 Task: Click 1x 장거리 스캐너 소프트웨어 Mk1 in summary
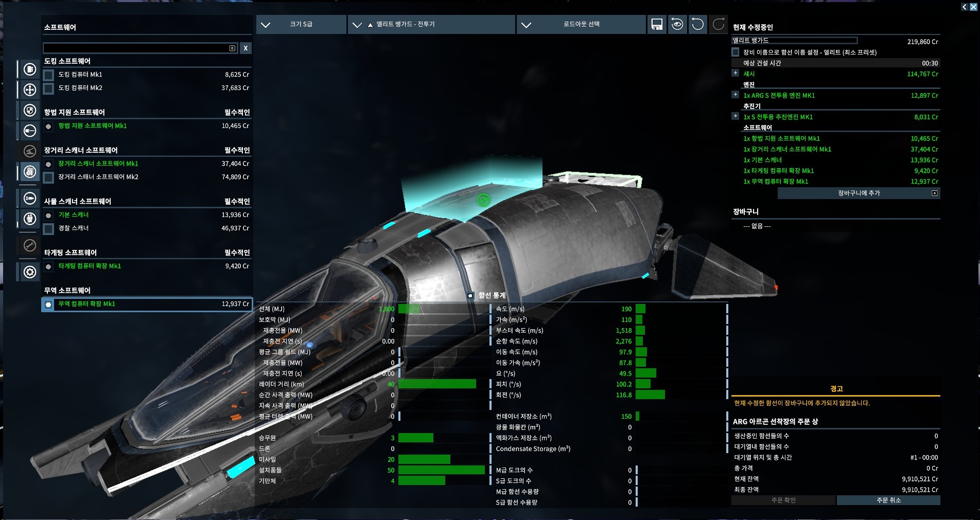pos(787,149)
